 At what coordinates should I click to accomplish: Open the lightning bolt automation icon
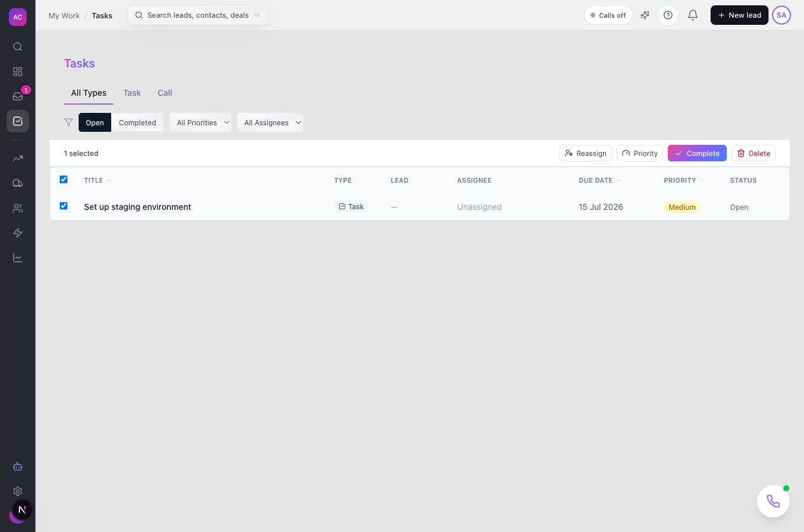pyautogui.click(x=18, y=233)
